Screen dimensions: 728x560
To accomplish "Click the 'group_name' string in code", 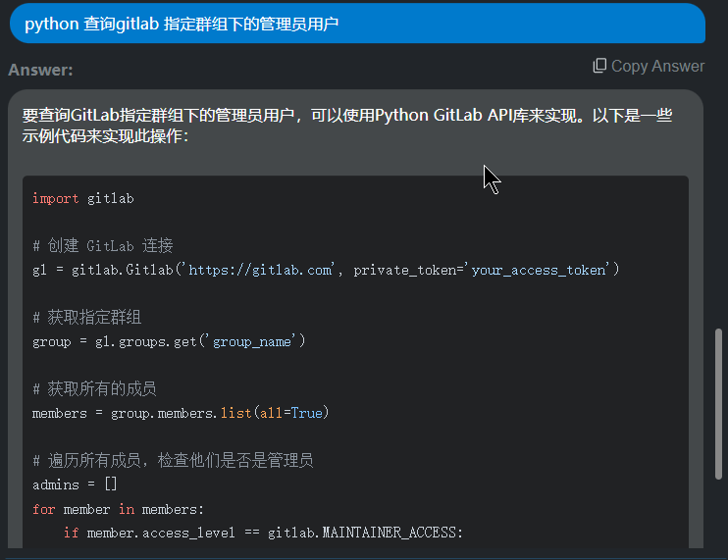I will point(251,342).
